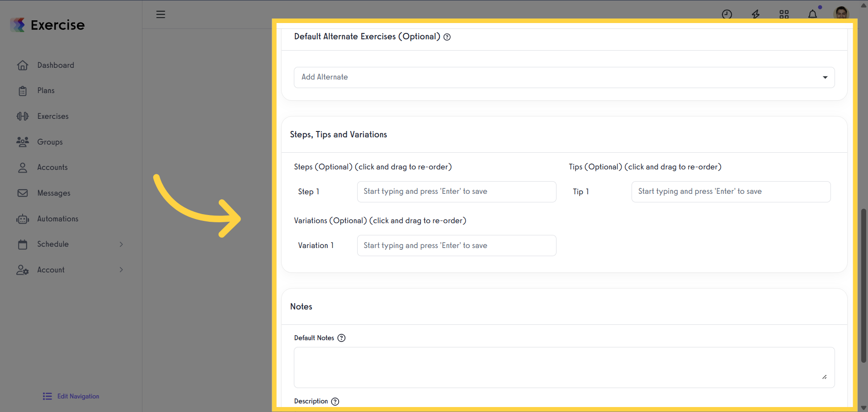Open the Dashboard sidebar icon
Screen dimensions: 868x412
coord(23,65)
